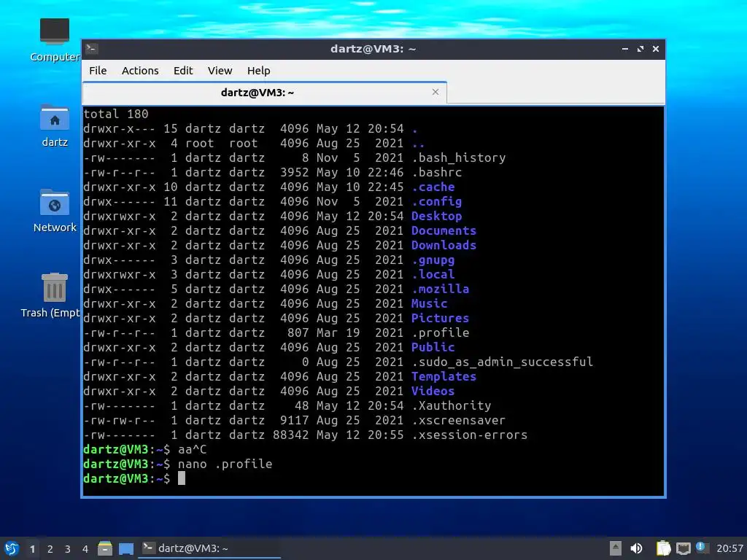
Task: Close the dartz@VM3 terminal tab
Action: 436,92
